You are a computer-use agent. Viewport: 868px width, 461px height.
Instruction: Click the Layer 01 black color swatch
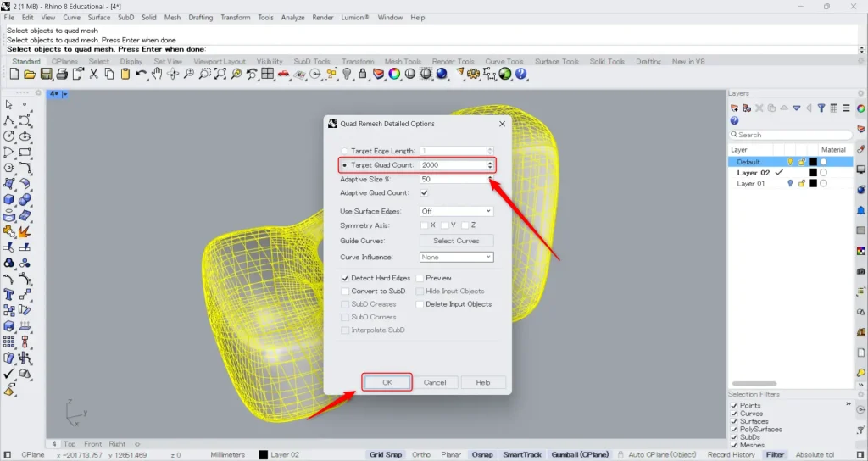[x=813, y=184]
